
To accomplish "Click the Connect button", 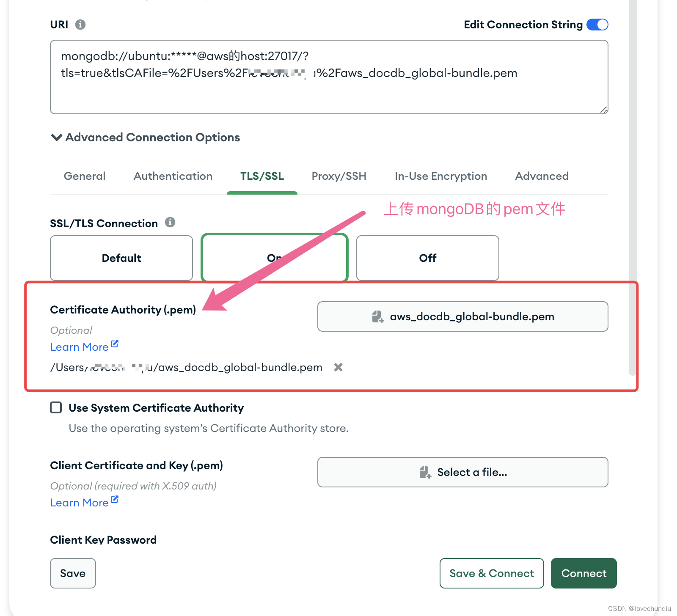I will [583, 573].
